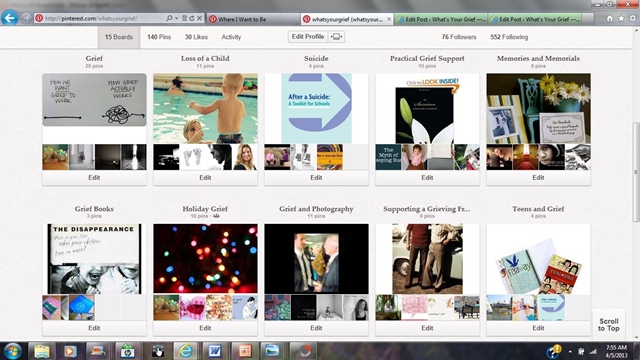Click the search magnifier in the address bar
Image resolution: width=640 pixels, height=360 pixels.
click(169, 18)
